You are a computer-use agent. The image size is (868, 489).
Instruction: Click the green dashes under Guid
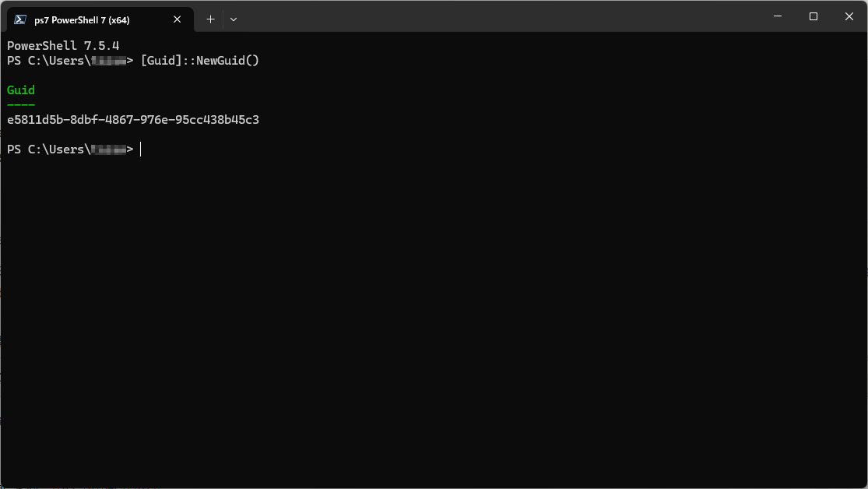pyautogui.click(x=21, y=104)
